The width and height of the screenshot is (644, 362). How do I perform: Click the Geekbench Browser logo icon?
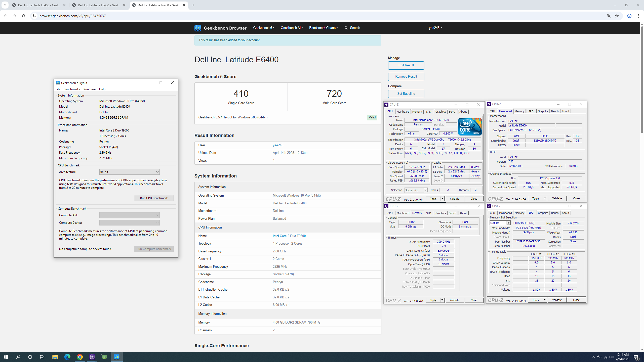point(198,28)
